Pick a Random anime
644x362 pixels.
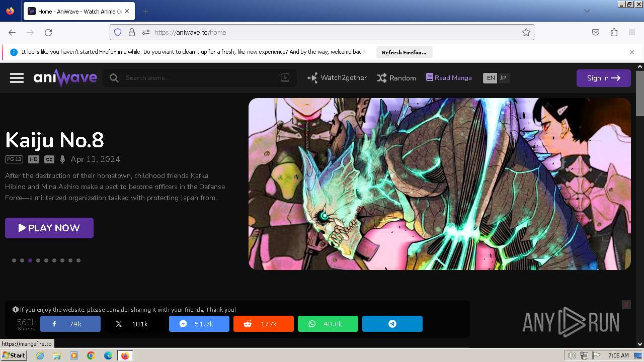tap(396, 78)
